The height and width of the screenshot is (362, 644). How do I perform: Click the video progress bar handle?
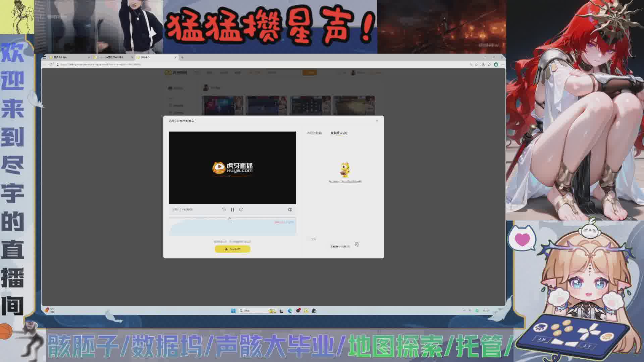[x=229, y=218]
